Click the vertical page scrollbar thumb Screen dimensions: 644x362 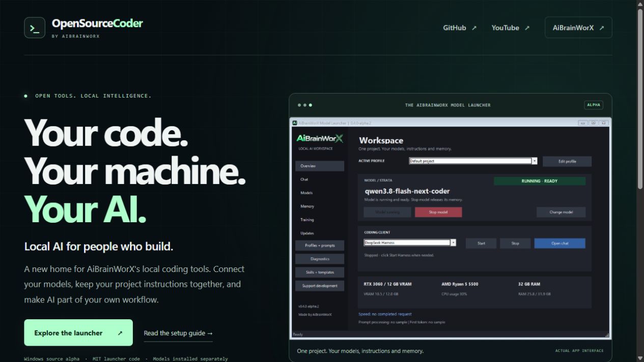(x=640, y=99)
